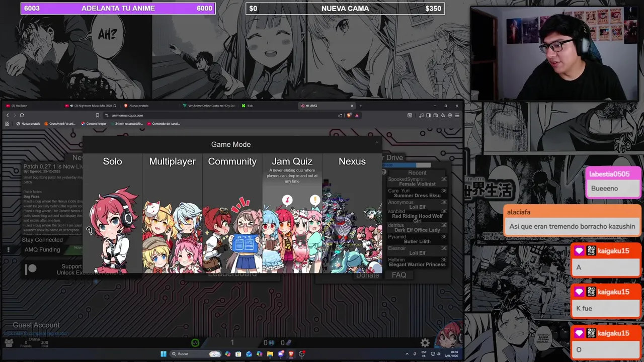Open the Windows Start menu
Viewport: 644px width, 362px height.
(164, 354)
